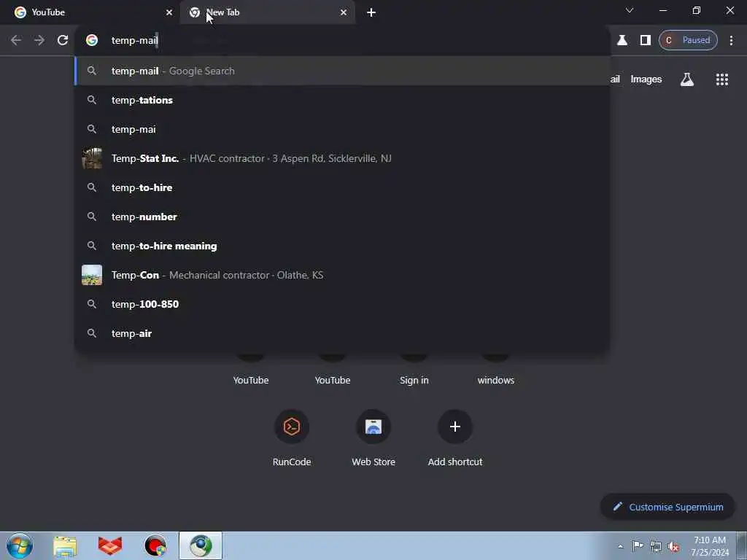Viewport: 747px width, 560px height.
Task: Open the Web Store shortcut
Action: 373,438
